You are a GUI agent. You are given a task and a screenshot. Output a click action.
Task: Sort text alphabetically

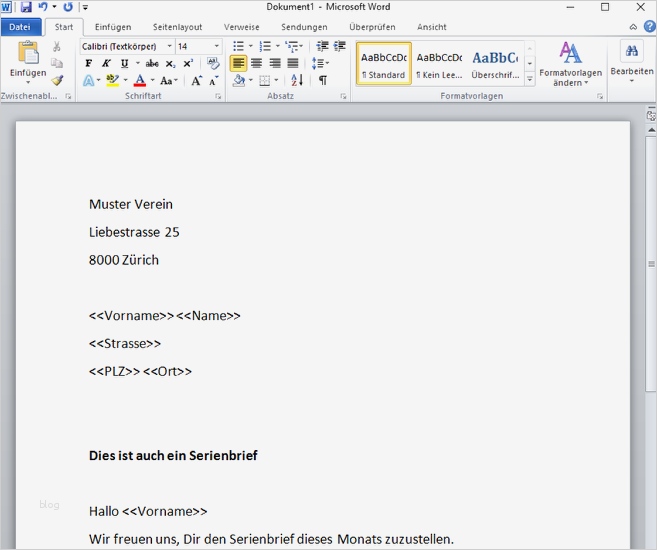[297, 80]
